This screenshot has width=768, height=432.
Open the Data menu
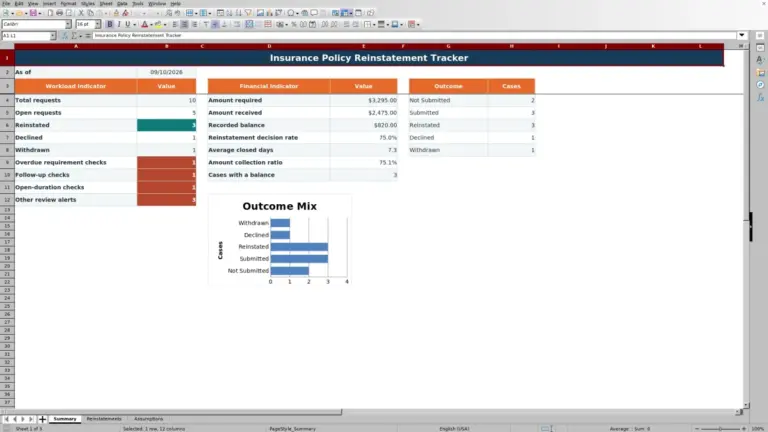[x=122, y=3]
